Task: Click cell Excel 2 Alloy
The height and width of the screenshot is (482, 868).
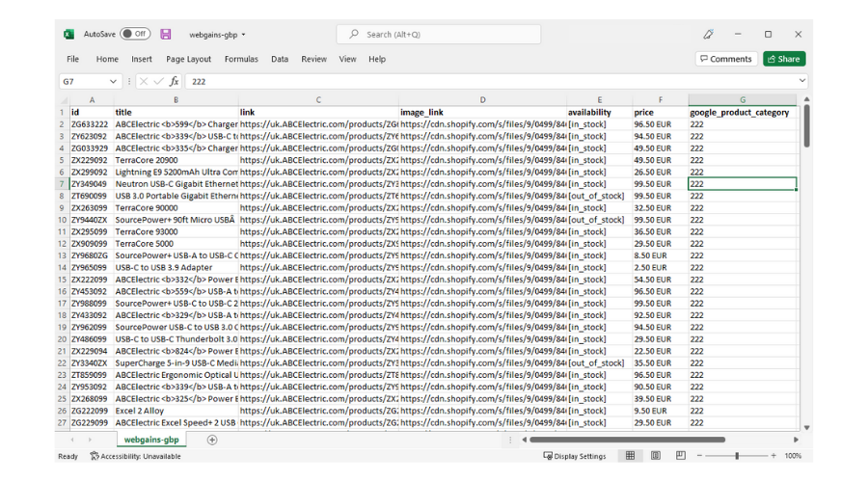Action: 176,411
